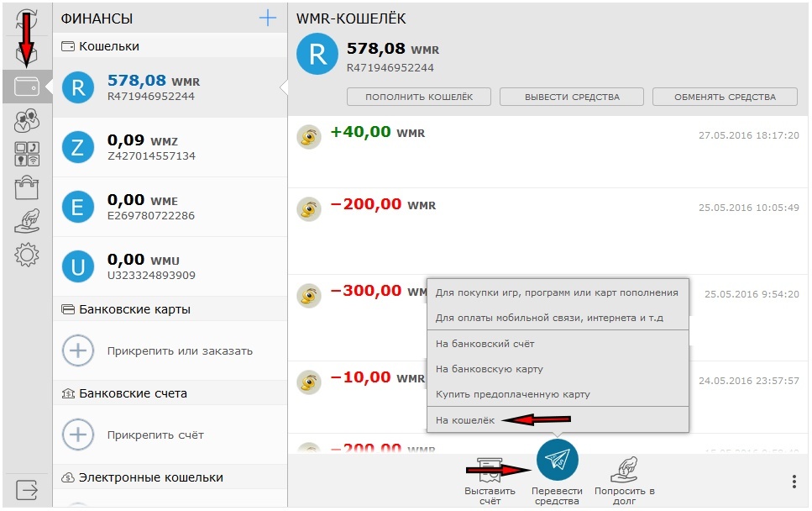Image resolution: width=812 pixels, height=511 pixels.
Task: Open the wallet (finances) sidebar icon
Action: [x=27, y=87]
